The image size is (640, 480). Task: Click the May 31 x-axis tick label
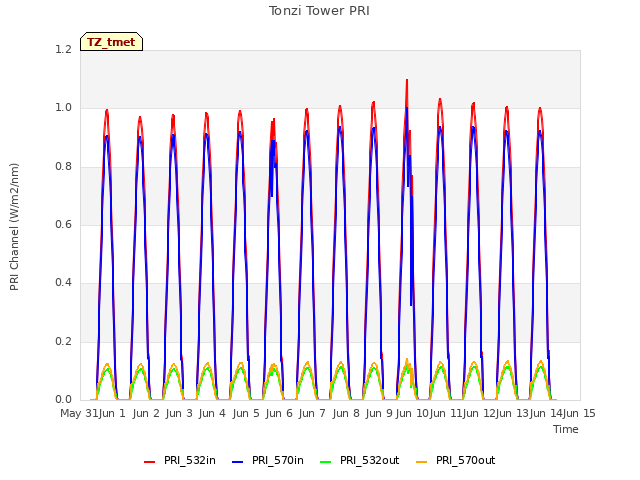(x=79, y=413)
